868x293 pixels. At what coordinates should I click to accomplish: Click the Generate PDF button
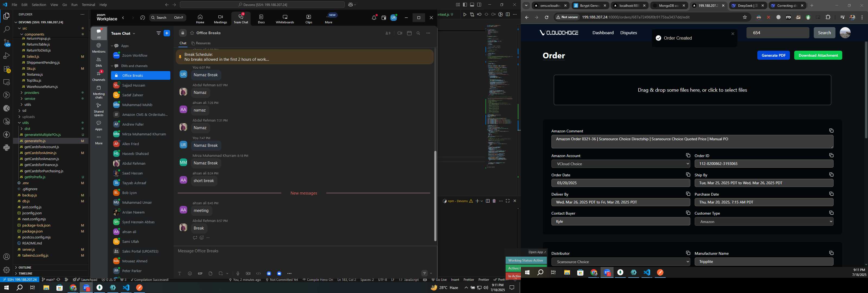pos(773,55)
